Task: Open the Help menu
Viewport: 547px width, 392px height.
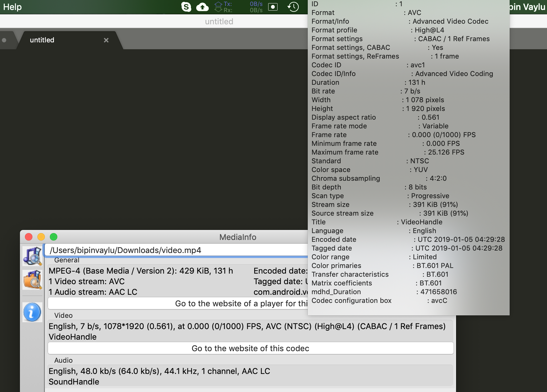Action: click(x=12, y=7)
